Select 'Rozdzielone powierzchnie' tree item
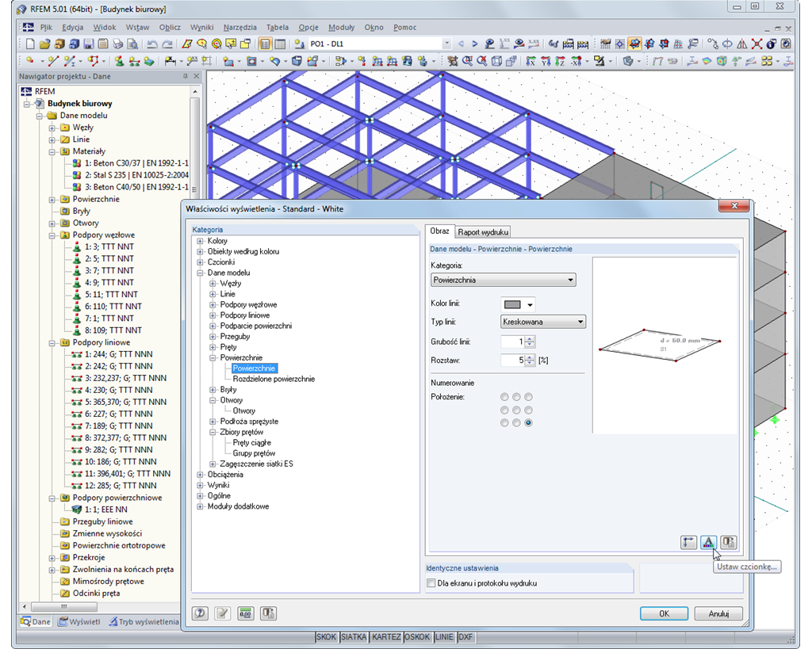 point(274,379)
